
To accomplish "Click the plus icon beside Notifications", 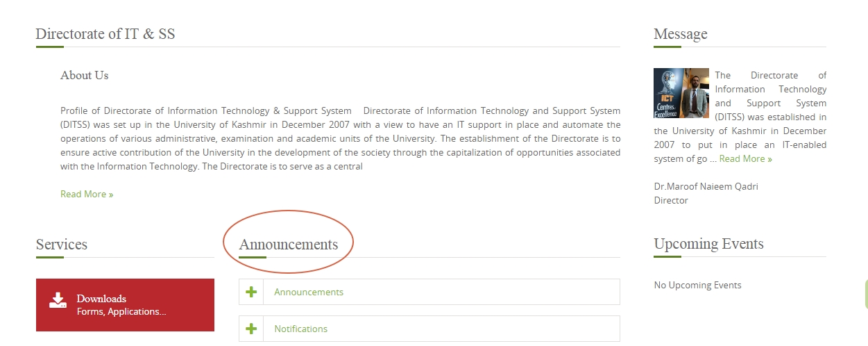I will coord(251,329).
